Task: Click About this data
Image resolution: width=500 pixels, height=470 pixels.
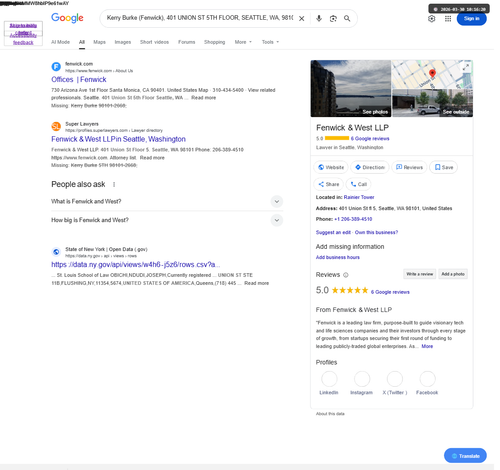Action: coord(330,414)
